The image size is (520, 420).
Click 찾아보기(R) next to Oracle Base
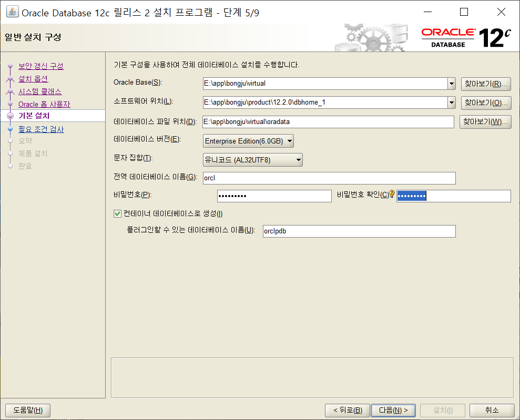[486, 84]
